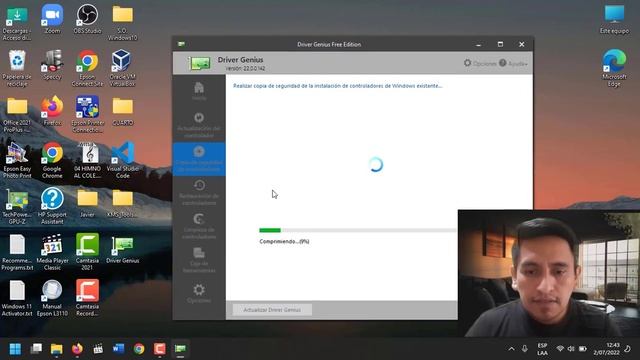
Task: Open Restauración de controladores in sidebar
Action: tap(199, 193)
